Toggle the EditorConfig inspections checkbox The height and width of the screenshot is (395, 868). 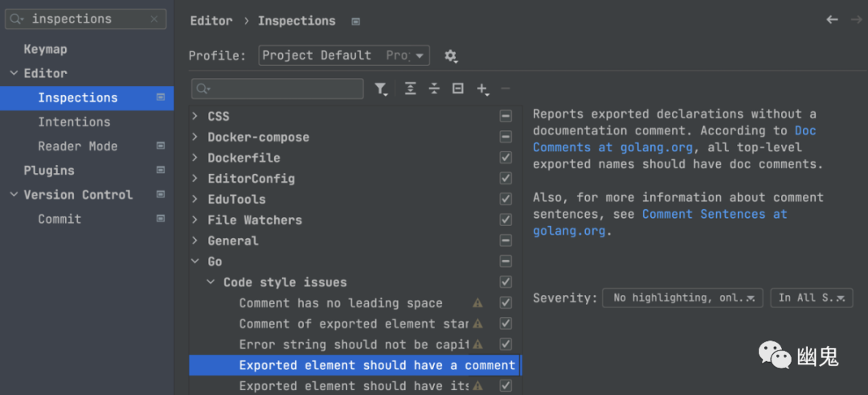(x=506, y=179)
